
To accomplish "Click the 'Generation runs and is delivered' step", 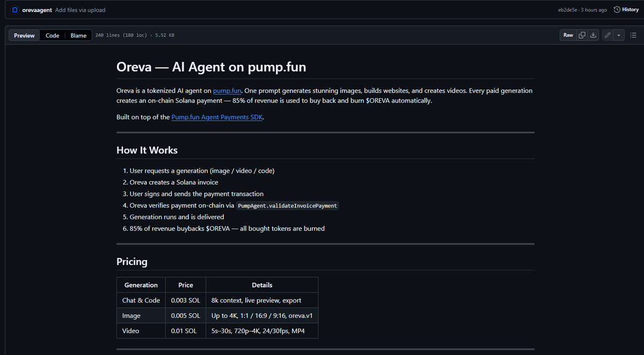I will [x=177, y=217].
